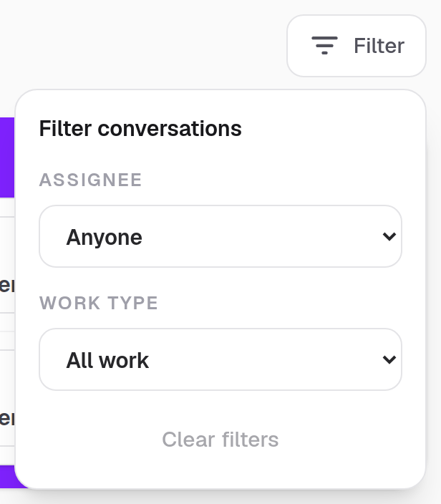Click the Filter conversations heading

pyautogui.click(x=140, y=129)
